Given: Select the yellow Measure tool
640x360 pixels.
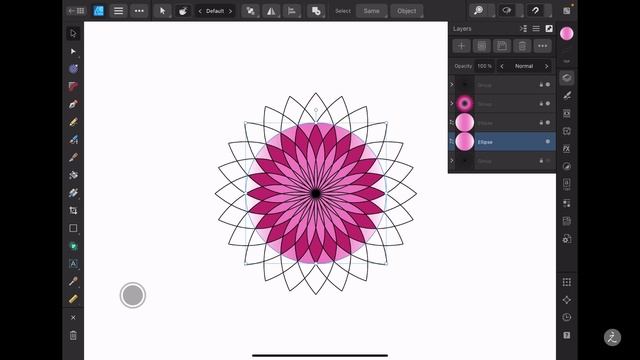Looking at the screenshot, I should 73,299.
